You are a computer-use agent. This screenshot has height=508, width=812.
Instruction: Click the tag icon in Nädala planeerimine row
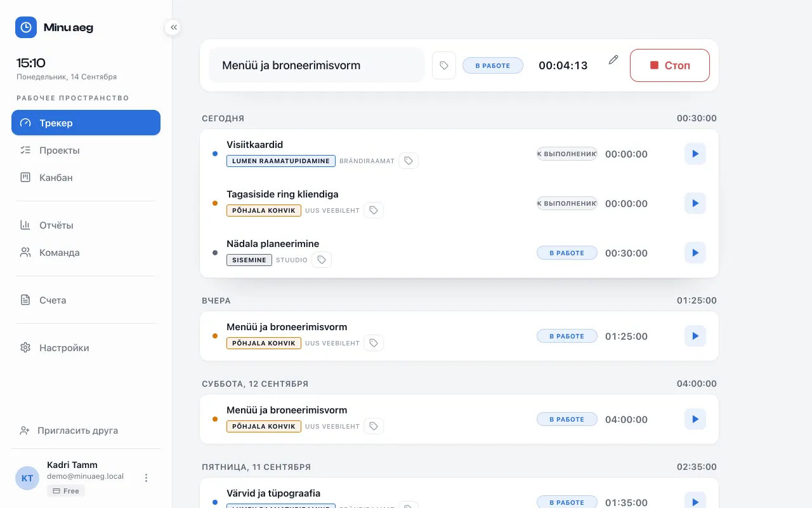322,260
